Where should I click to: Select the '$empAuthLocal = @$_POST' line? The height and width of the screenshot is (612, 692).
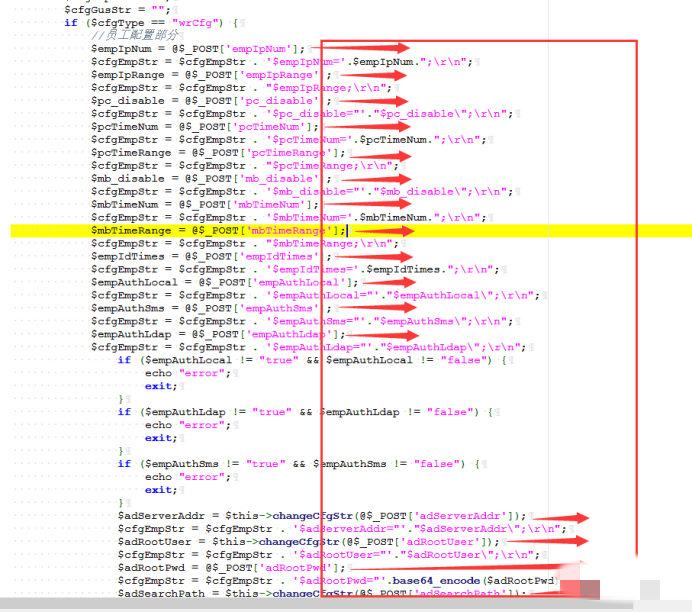(225, 283)
